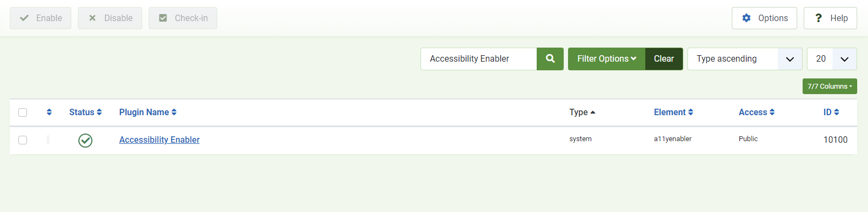Open the 20 items per page dropdown

(832, 59)
